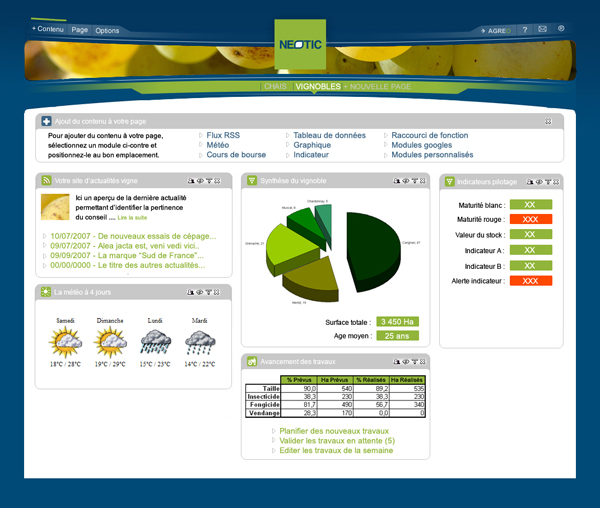600x508 pixels.
Task: Add a Tableau de données module
Action: (x=329, y=135)
